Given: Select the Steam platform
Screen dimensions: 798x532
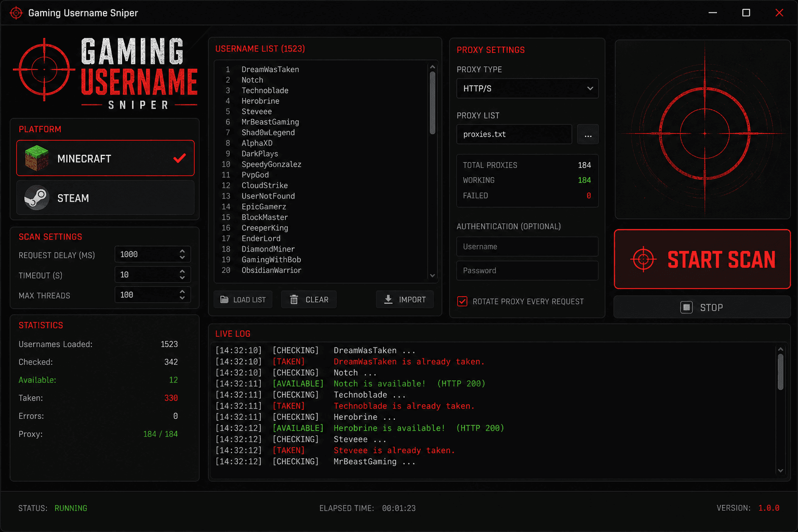Looking at the screenshot, I should click(x=105, y=198).
